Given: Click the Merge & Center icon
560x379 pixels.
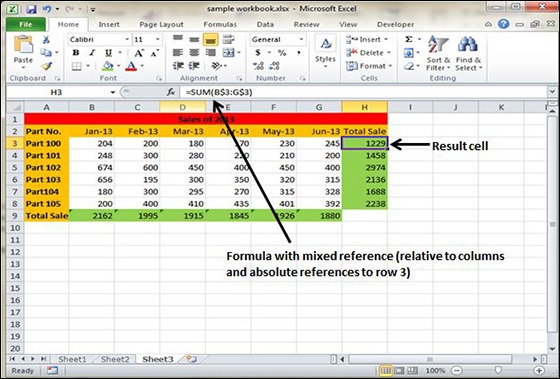Looking at the screenshot, I should pos(229,53).
